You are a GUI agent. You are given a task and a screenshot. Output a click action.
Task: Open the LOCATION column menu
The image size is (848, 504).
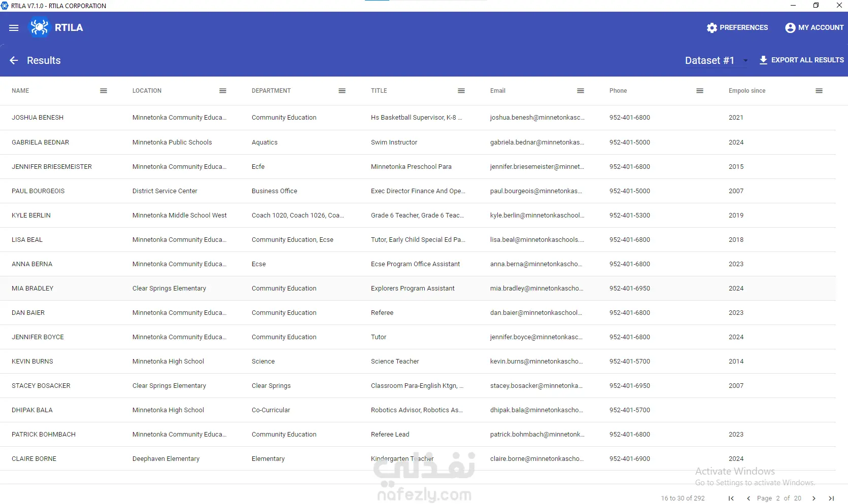click(223, 91)
